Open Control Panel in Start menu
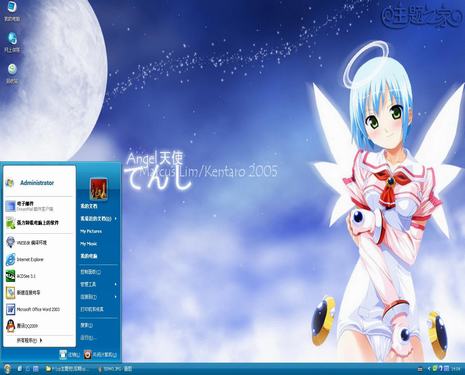 click(x=90, y=272)
